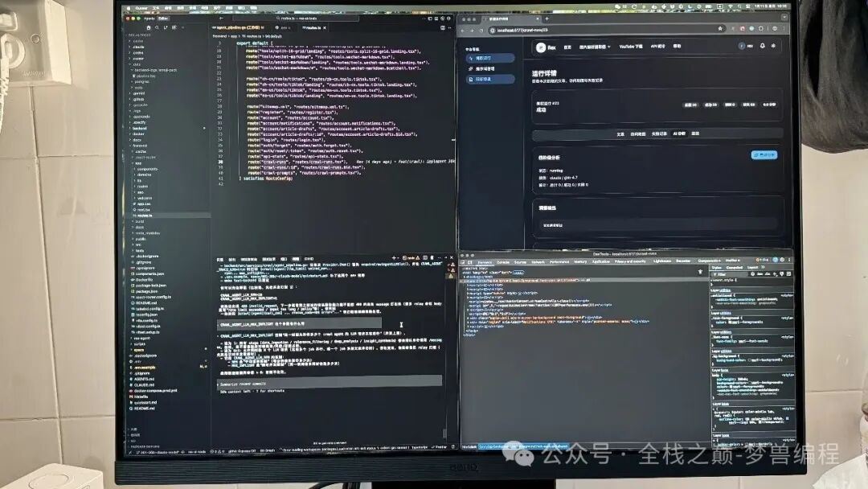The image size is (868, 489).
Task: Click the terminal panel vertical scrollbar
Action: [444, 434]
